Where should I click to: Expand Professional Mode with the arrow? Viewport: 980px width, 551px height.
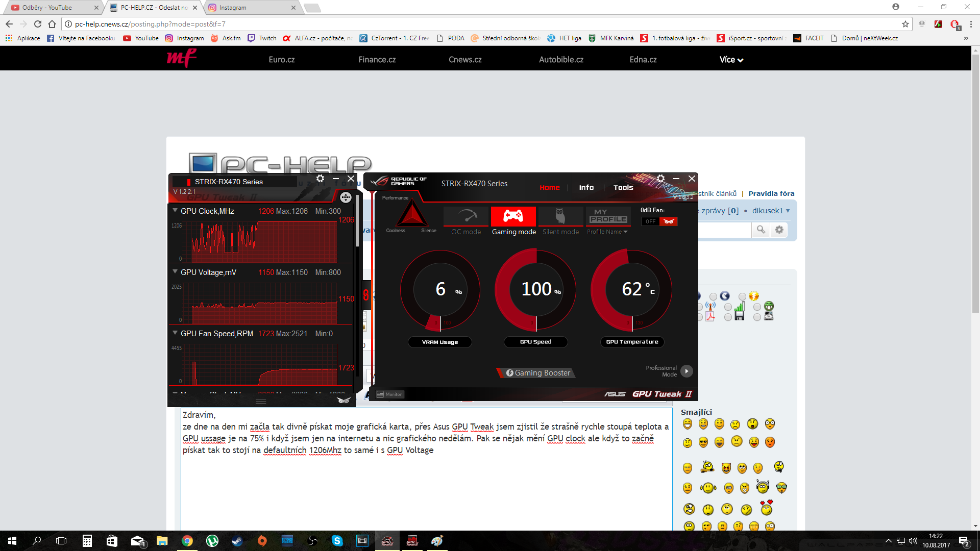coord(687,371)
